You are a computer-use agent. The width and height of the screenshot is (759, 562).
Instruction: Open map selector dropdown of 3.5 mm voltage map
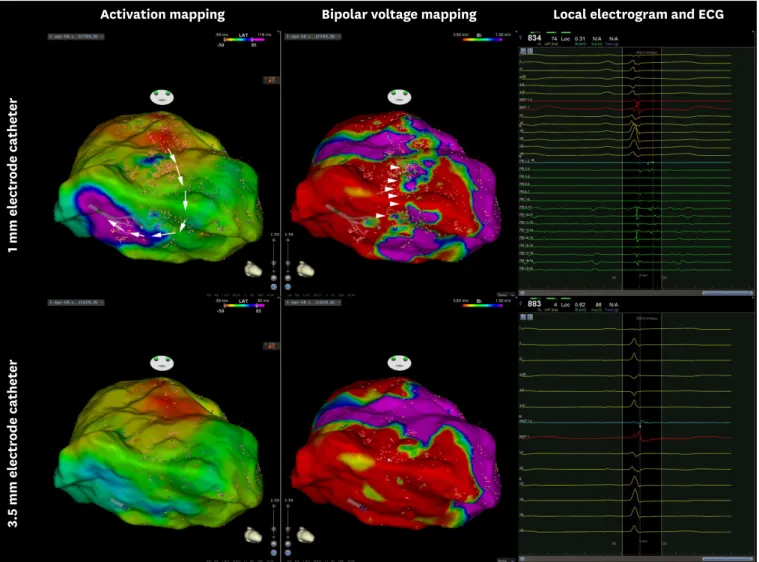coord(312,303)
